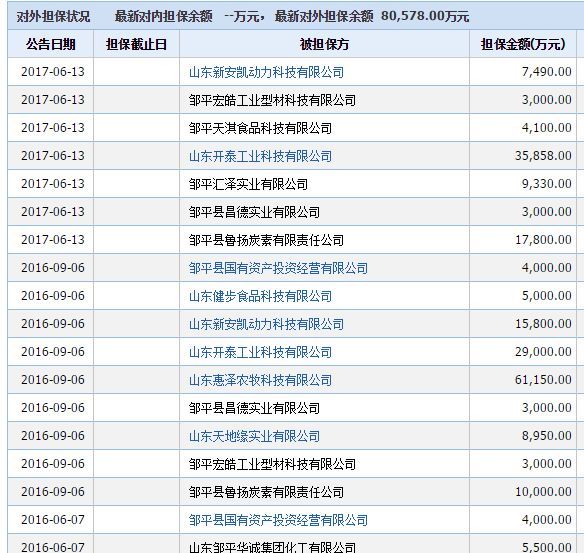Click the amount 5,500.00
Viewport: 584px width, 553px height.
click(x=546, y=547)
